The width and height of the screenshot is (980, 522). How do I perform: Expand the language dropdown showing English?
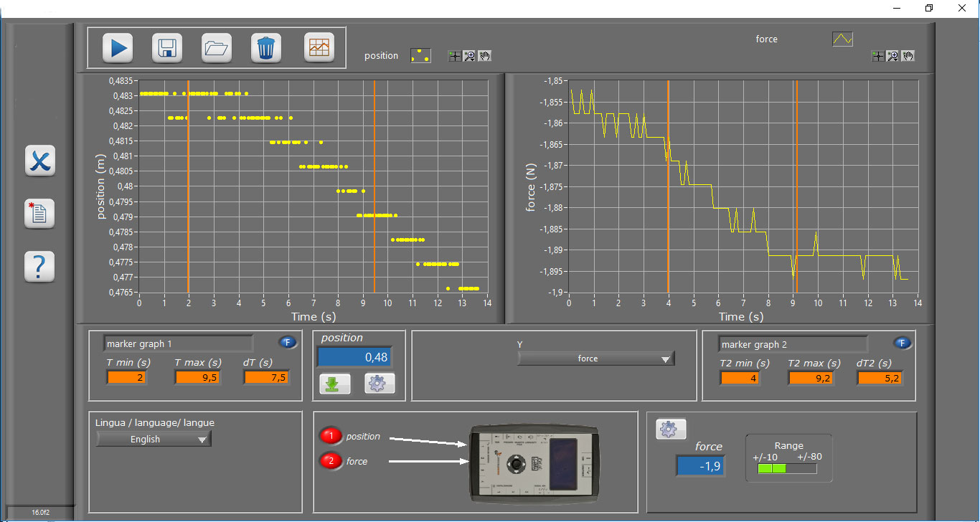point(154,439)
